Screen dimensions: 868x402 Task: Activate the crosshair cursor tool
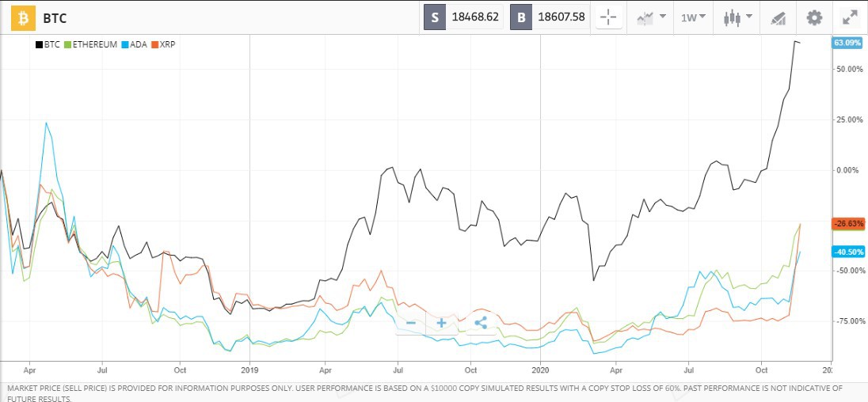tap(609, 17)
